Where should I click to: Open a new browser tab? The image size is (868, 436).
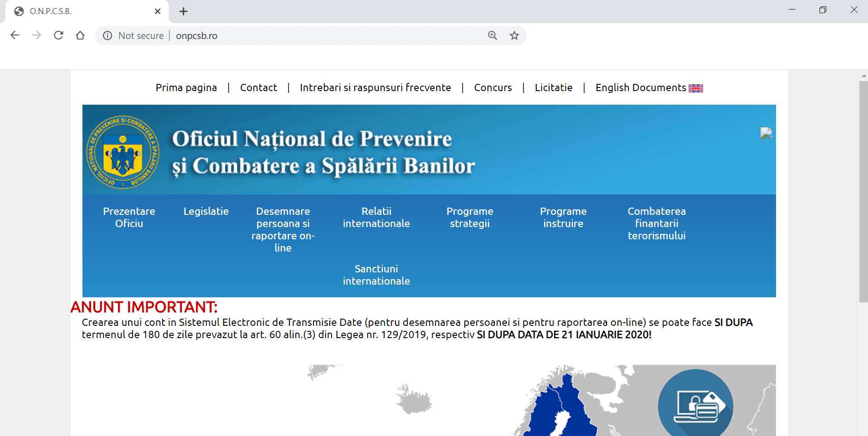[183, 11]
